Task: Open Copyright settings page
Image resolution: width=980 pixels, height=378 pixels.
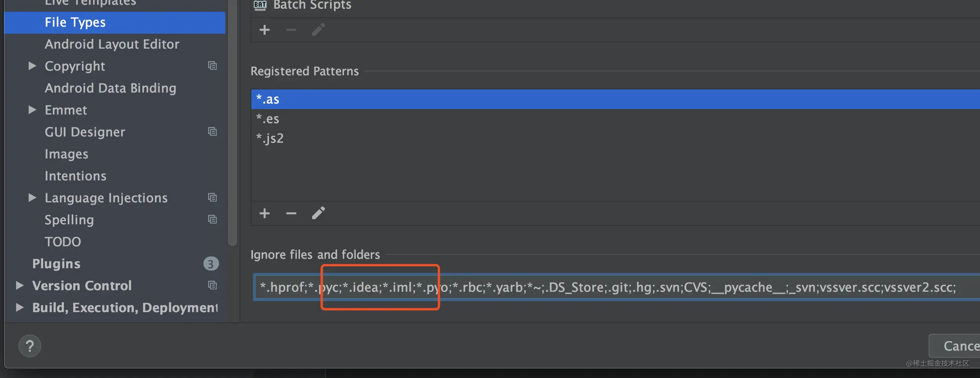Action: 75,66
